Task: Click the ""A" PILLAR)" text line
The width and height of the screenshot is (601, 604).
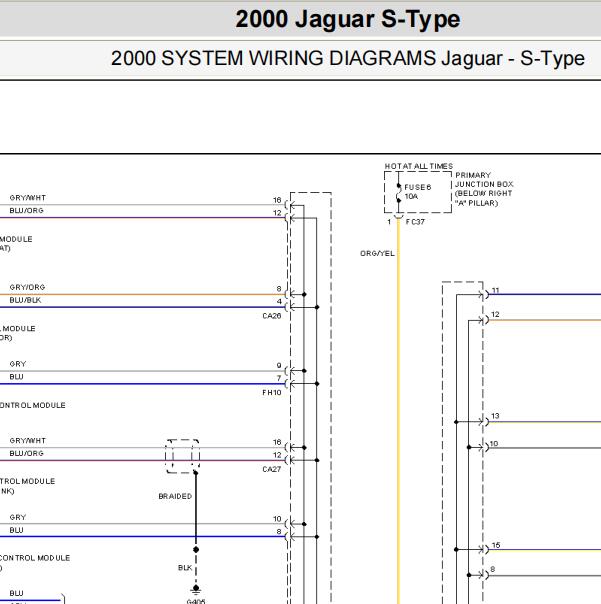Action: [477, 203]
